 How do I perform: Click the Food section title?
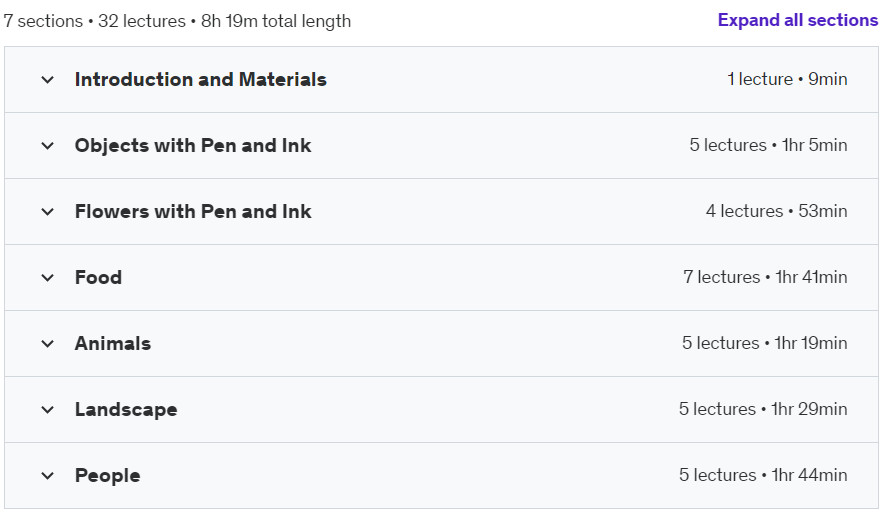[x=98, y=277]
